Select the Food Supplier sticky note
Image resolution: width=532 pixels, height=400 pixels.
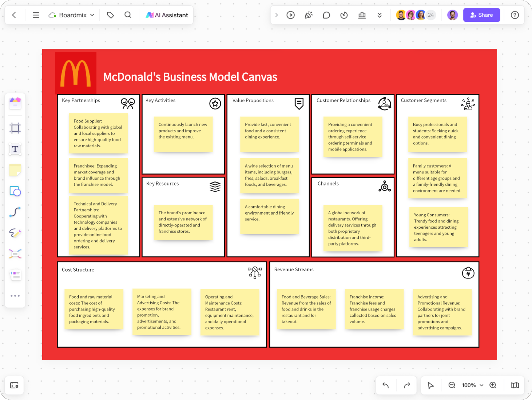click(98, 133)
